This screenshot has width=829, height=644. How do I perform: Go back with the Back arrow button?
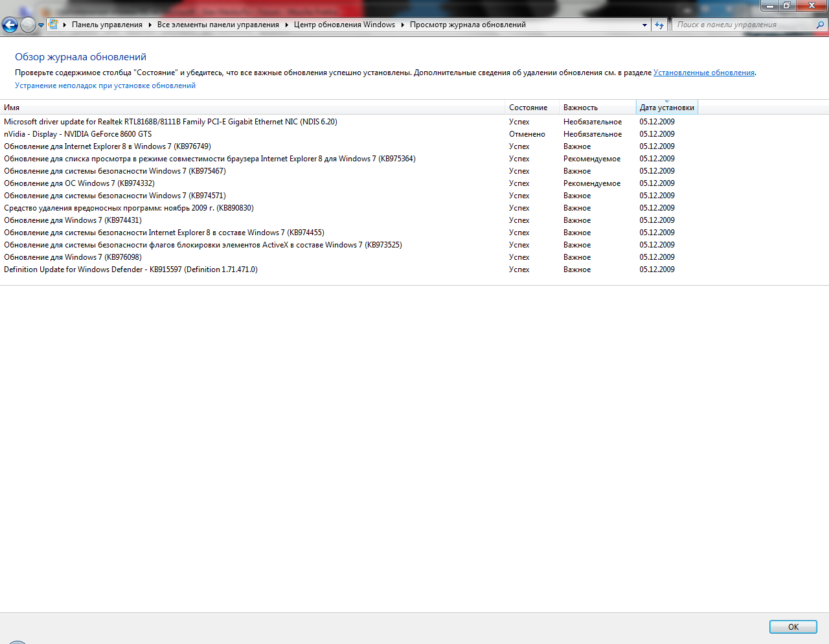[x=10, y=25]
